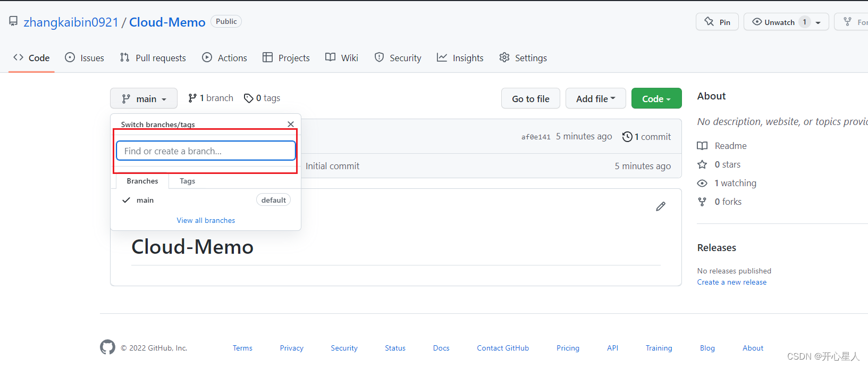Open the Pricing footer link

point(568,348)
